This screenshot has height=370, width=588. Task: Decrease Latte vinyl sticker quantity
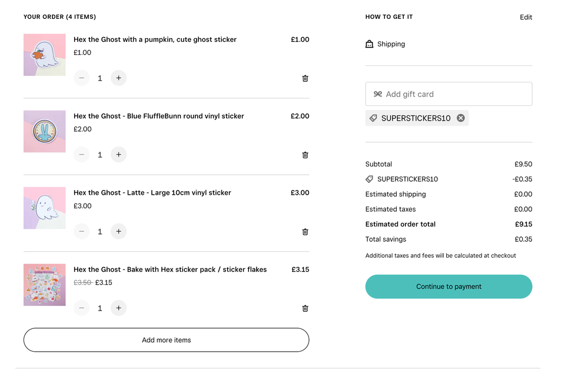coord(82,231)
